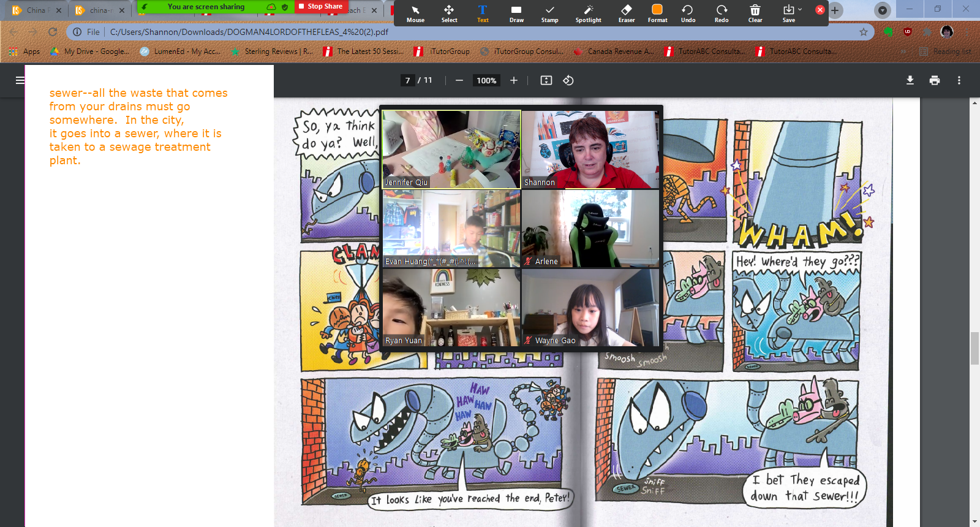Viewport: 980px width, 527px height.
Task: Save the annotations
Action: click(x=788, y=13)
